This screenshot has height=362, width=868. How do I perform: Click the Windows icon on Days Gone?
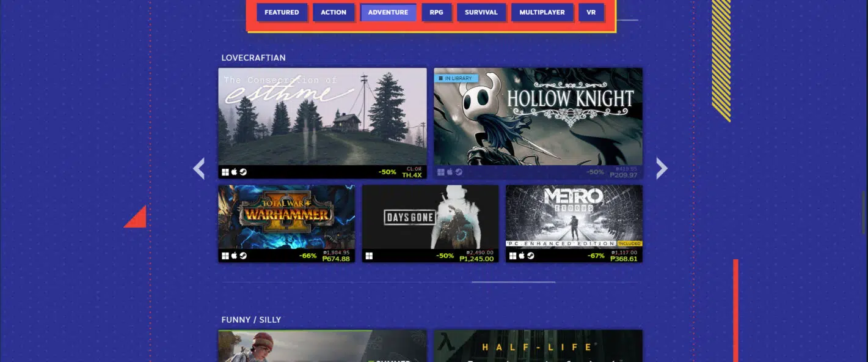[x=369, y=256]
